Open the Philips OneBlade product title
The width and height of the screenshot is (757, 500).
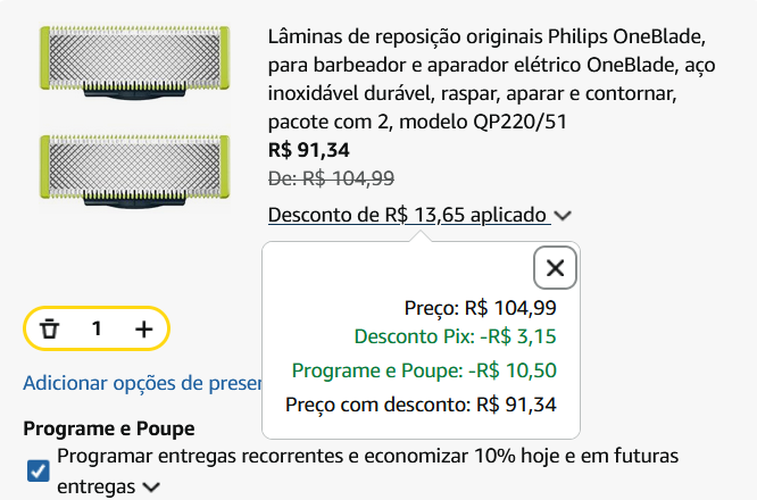(x=487, y=79)
